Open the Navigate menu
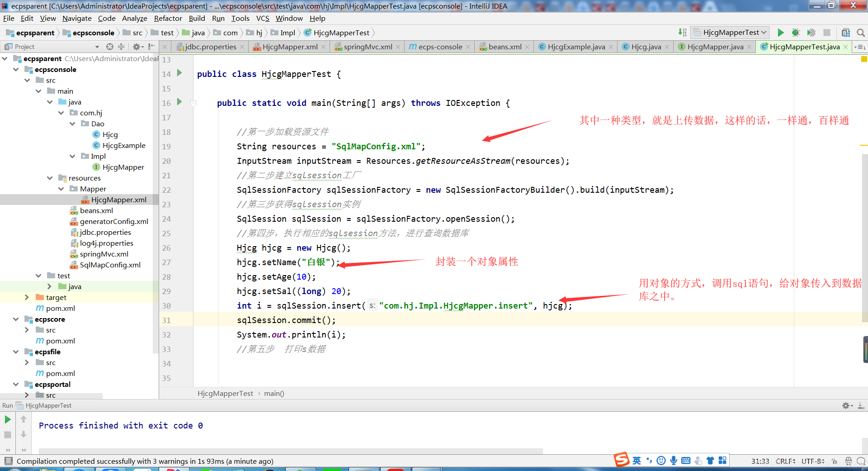This screenshot has height=471, width=868. 77,18
